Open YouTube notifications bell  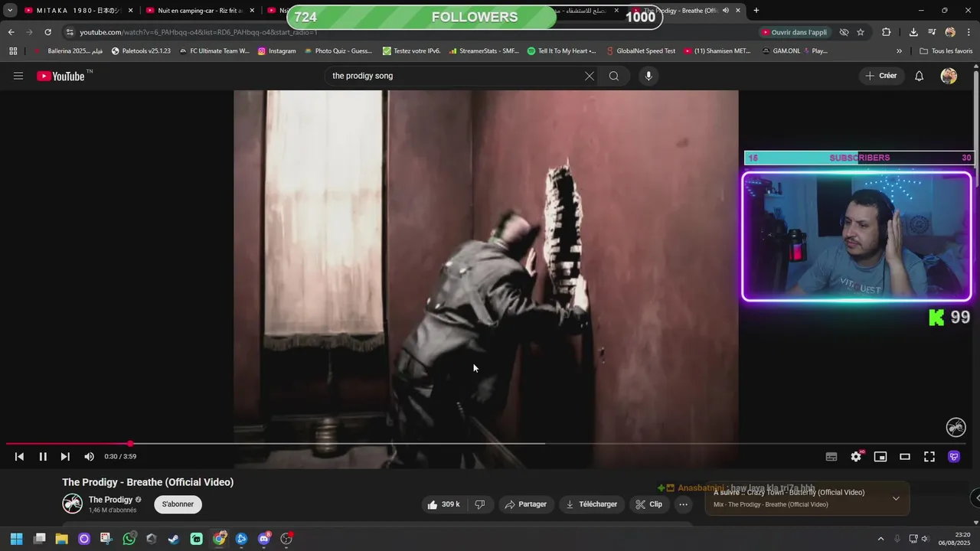point(920,76)
